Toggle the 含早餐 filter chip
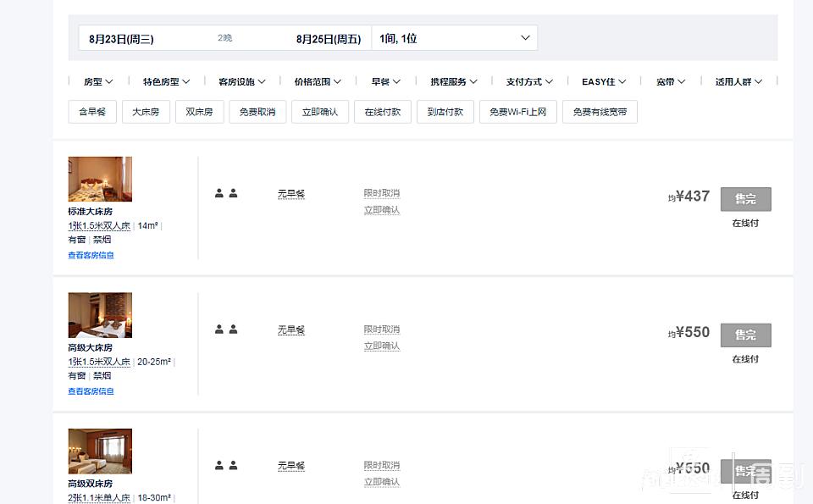The height and width of the screenshot is (504, 813). [x=91, y=111]
